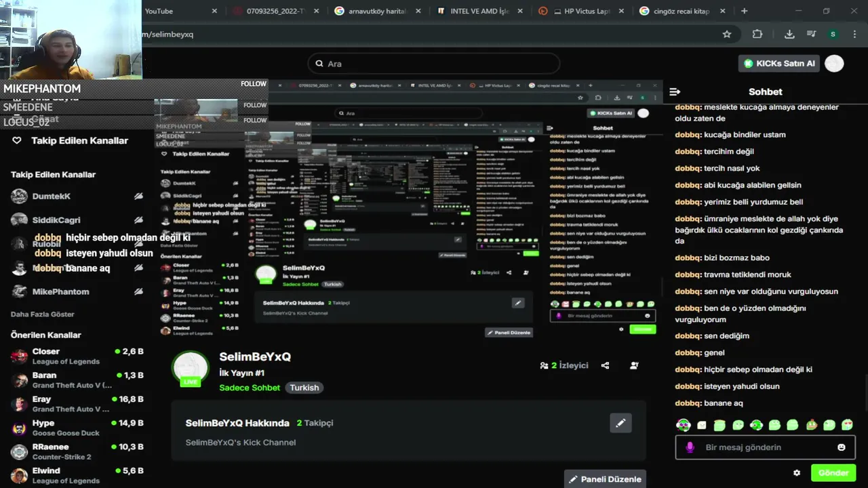Click the KICKs Satın Al button
Screen dimensions: 868x488
point(778,63)
